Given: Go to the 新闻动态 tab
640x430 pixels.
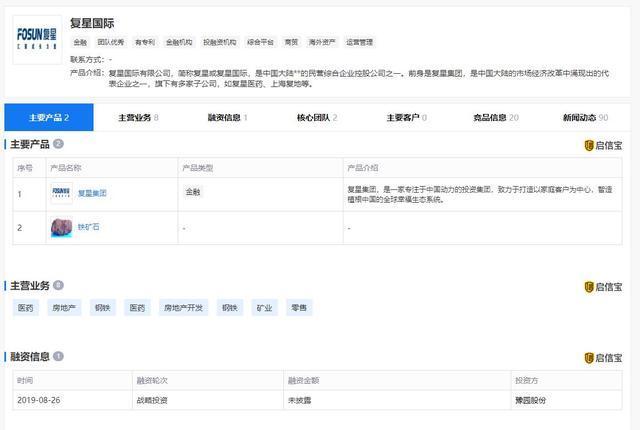Looking at the screenshot, I should click(585, 117).
